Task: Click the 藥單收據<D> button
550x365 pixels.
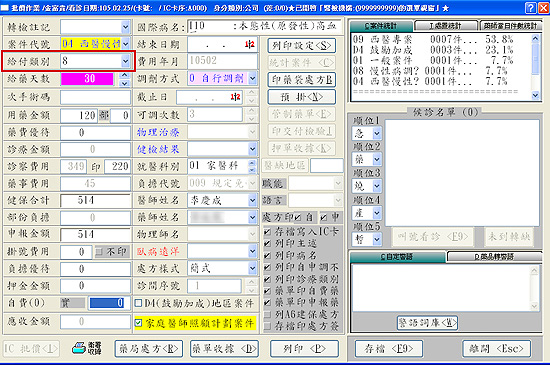Action: (x=224, y=349)
